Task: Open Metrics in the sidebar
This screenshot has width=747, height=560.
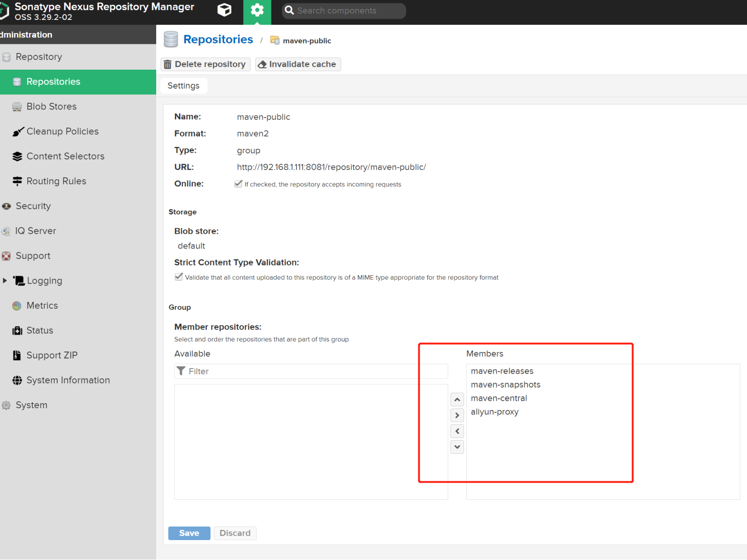Action: coord(78,306)
